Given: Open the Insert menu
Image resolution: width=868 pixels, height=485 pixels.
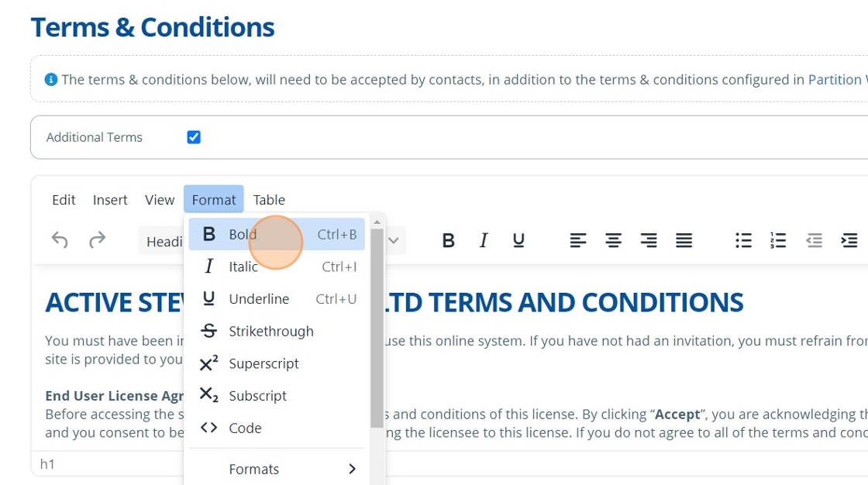Looking at the screenshot, I should (x=110, y=200).
